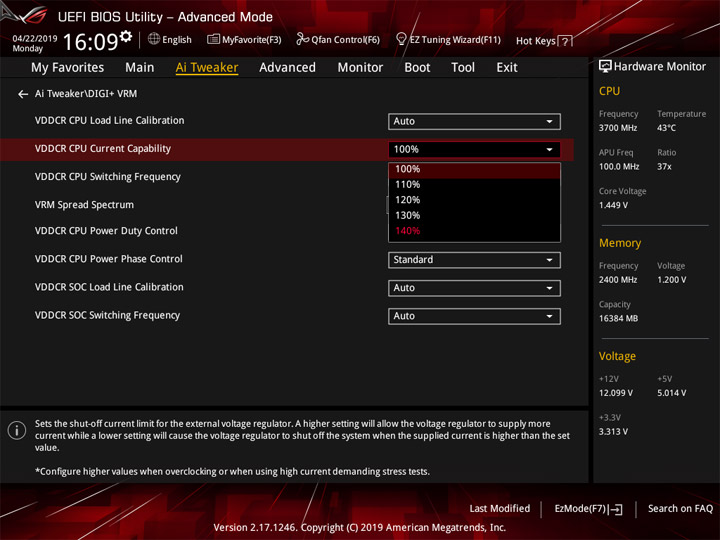720x540 pixels.
Task: Open the Monitor tab
Action: pos(360,68)
